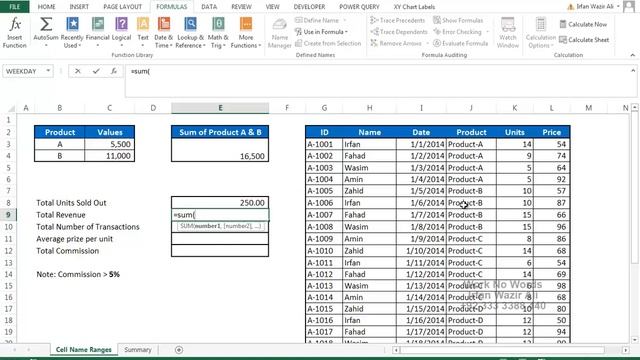Expand the Define Name dropdown
The height and width of the screenshot is (360, 640).
click(345, 20)
